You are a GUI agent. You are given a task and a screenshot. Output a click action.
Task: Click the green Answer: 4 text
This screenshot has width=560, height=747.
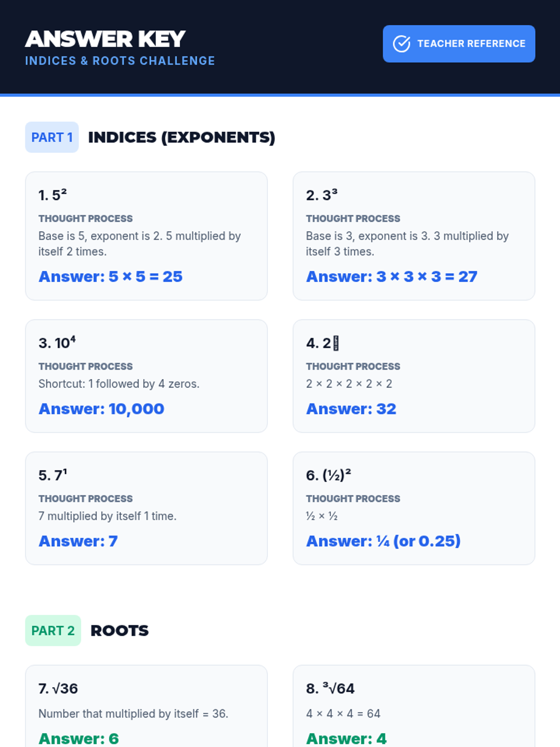pos(346,739)
